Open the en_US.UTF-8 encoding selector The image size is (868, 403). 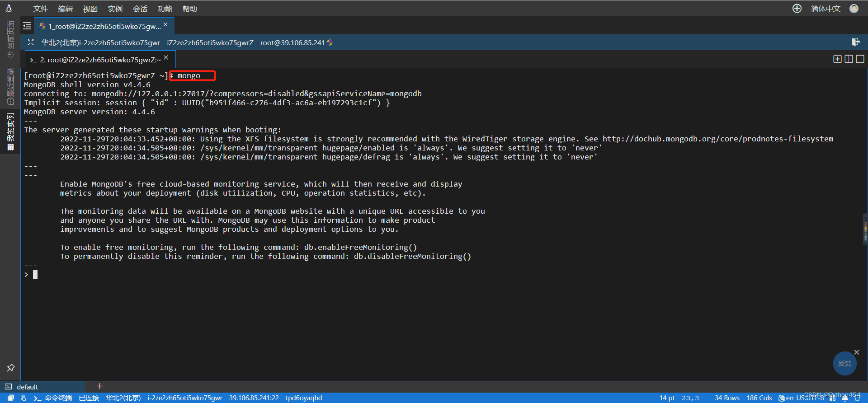tap(801, 398)
